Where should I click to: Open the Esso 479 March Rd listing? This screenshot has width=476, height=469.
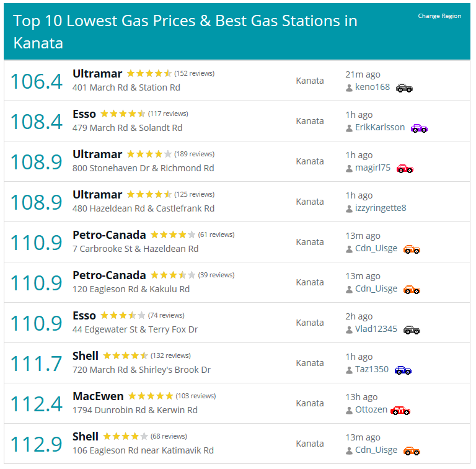[x=84, y=114]
